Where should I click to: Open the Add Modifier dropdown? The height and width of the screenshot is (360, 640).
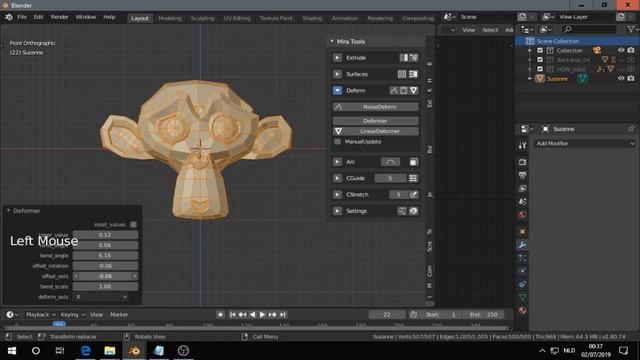click(x=584, y=144)
